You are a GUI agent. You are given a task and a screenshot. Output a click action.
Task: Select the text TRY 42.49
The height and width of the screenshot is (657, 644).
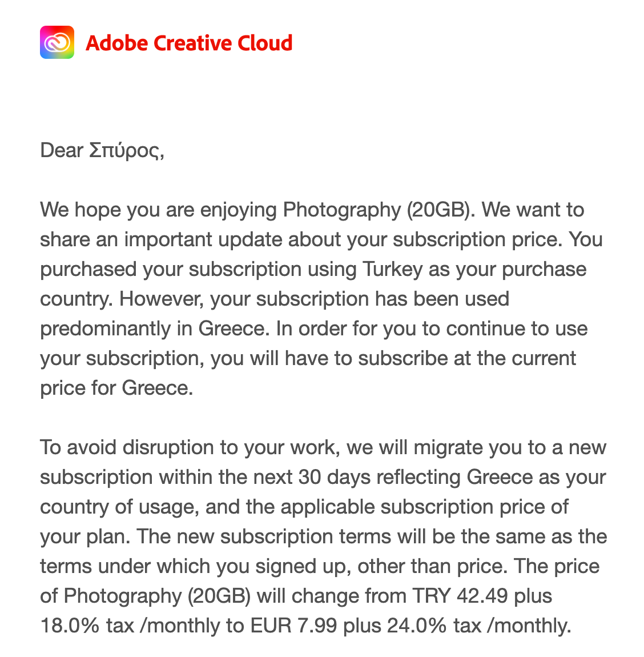tap(460, 596)
